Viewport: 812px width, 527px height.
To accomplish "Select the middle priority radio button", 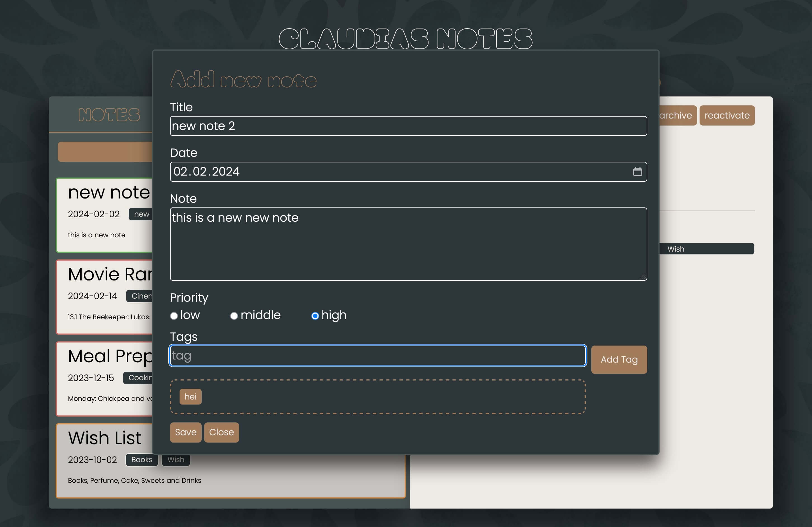I will 234,316.
